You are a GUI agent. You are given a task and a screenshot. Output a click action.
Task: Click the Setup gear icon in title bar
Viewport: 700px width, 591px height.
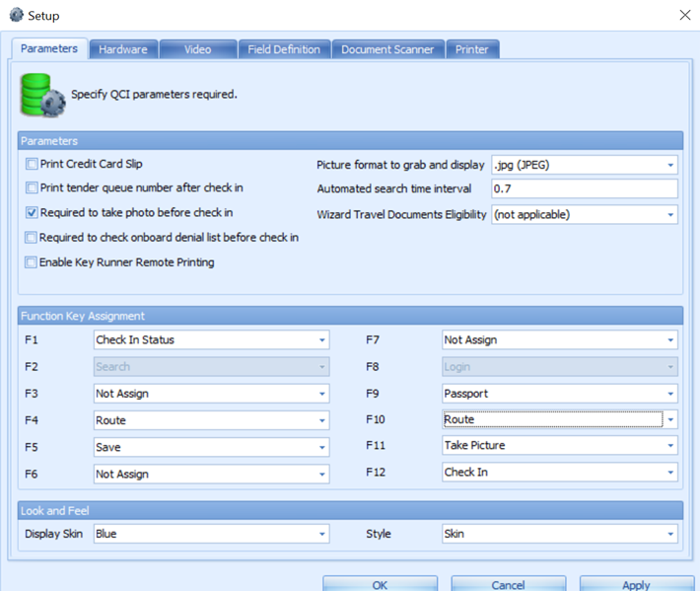[x=16, y=15]
